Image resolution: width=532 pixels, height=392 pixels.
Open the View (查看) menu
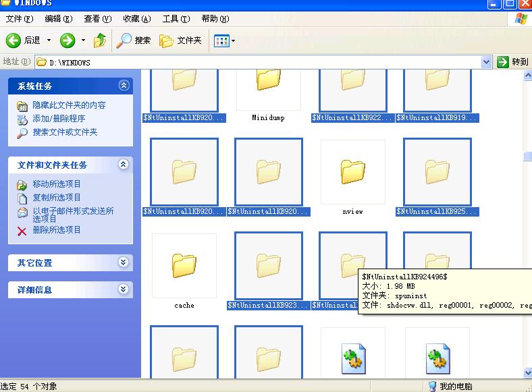pyautogui.click(x=98, y=19)
